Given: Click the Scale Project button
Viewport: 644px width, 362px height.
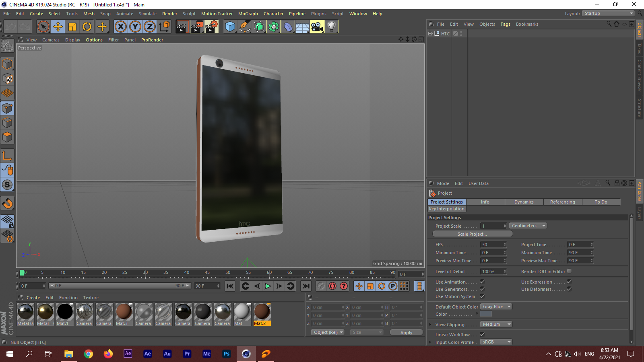Looking at the screenshot, I should (472, 234).
